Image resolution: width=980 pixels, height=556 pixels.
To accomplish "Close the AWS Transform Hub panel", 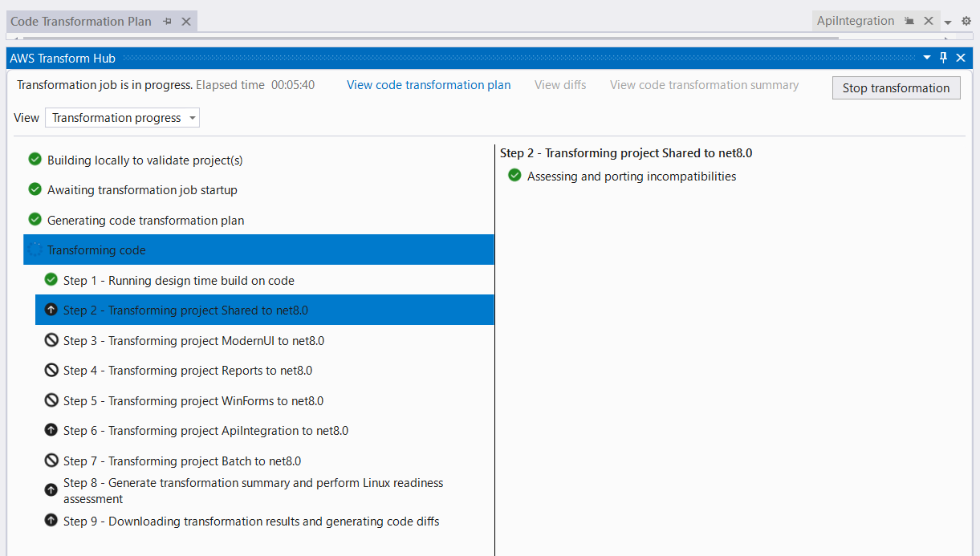I will pos(961,58).
